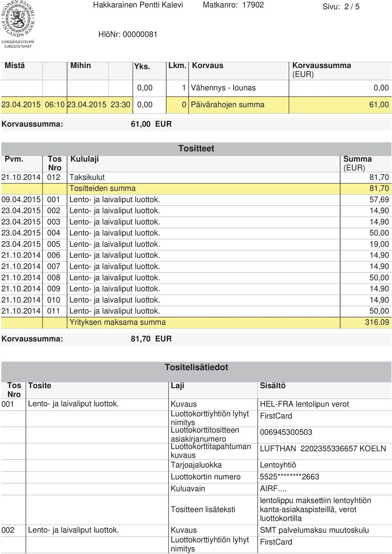Click the Tarjoajaluokka label
392x554 pixels.
click(196, 465)
